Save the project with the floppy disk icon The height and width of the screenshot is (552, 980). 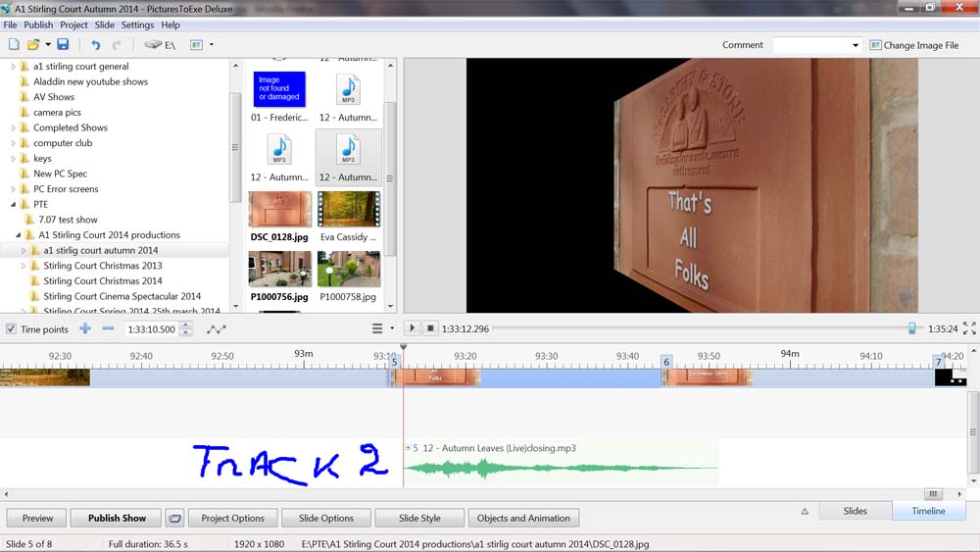pyautogui.click(x=63, y=44)
